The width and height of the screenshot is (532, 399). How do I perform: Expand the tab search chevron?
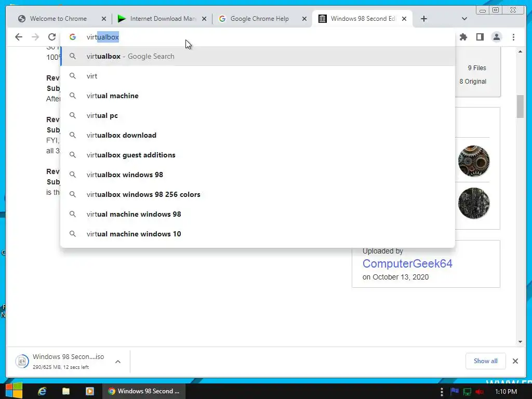tap(464, 19)
